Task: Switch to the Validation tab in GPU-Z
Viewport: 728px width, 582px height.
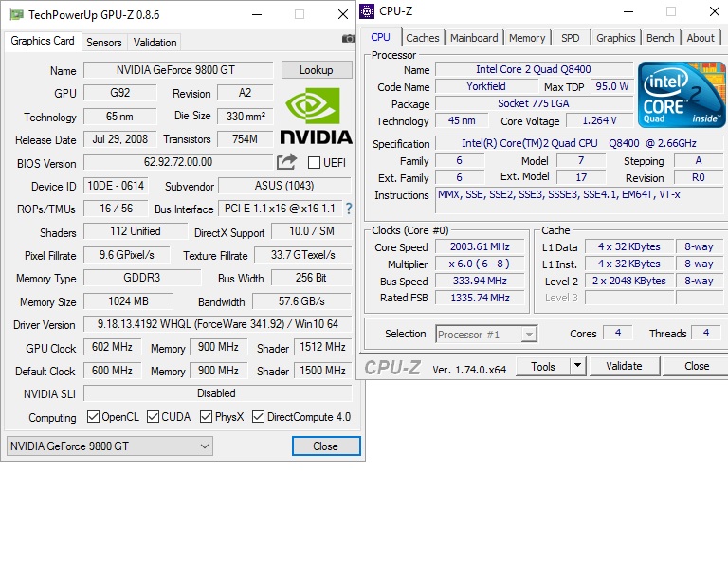Action: point(155,43)
